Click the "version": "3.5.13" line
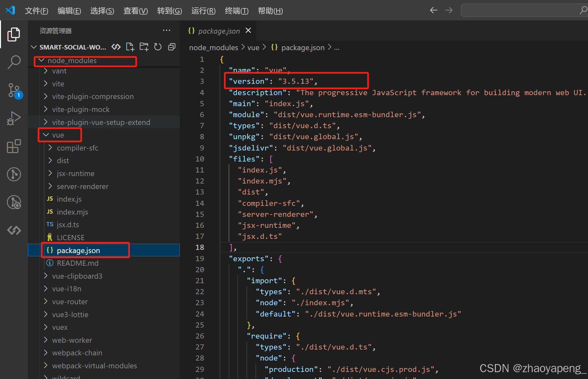588x379 pixels. pyautogui.click(x=273, y=81)
